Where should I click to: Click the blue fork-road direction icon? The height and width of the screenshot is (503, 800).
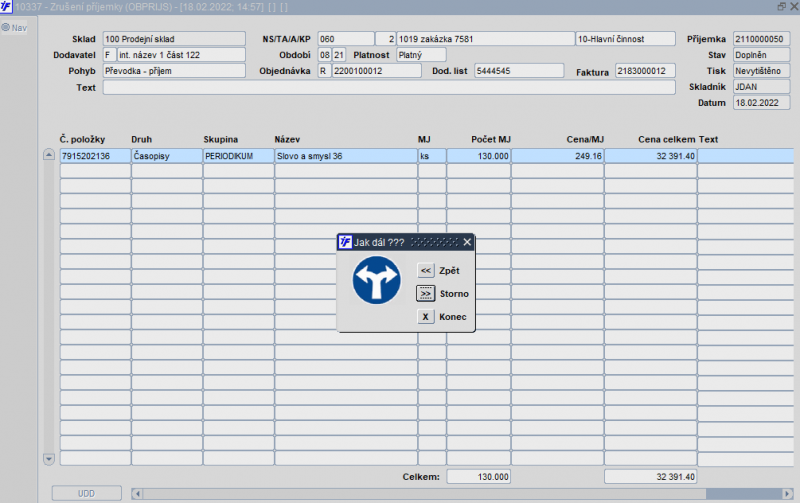pyautogui.click(x=377, y=280)
